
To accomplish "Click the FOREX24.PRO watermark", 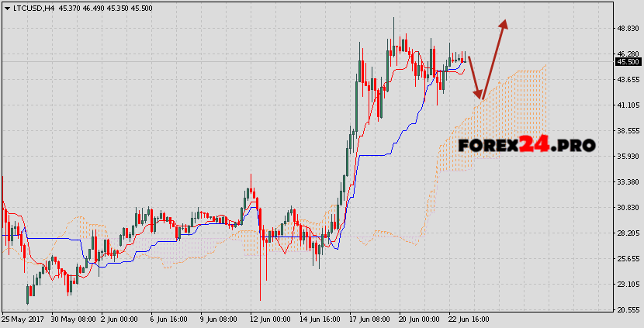I will click(526, 145).
